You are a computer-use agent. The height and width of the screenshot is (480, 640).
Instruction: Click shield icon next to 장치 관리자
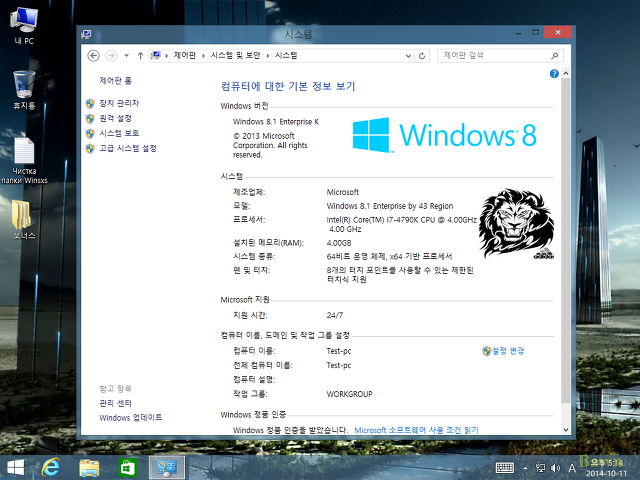(x=90, y=104)
